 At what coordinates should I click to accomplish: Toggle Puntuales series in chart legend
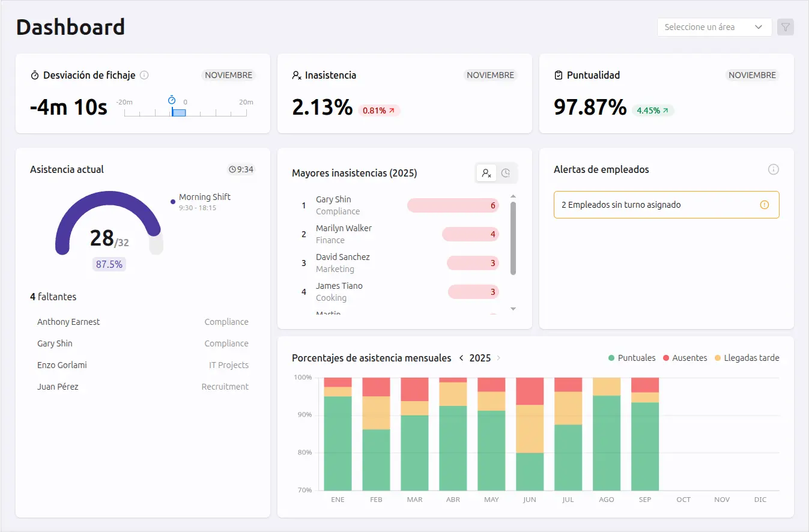click(631, 357)
